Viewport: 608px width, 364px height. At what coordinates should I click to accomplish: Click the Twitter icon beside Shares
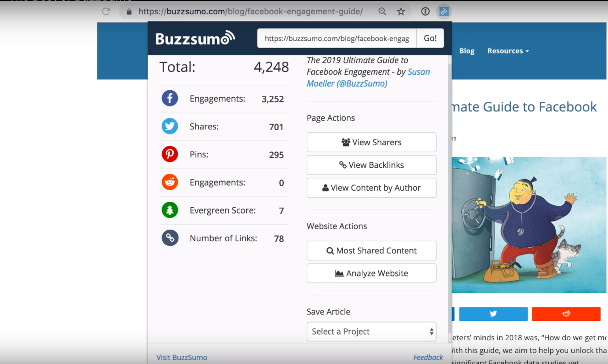(x=170, y=126)
